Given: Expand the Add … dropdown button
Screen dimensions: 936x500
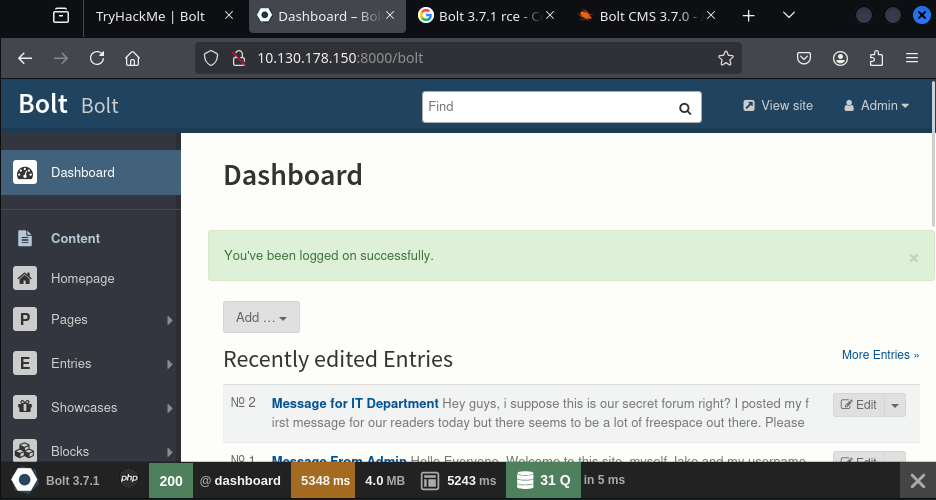Looking at the screenshot, I should (261, 317).
